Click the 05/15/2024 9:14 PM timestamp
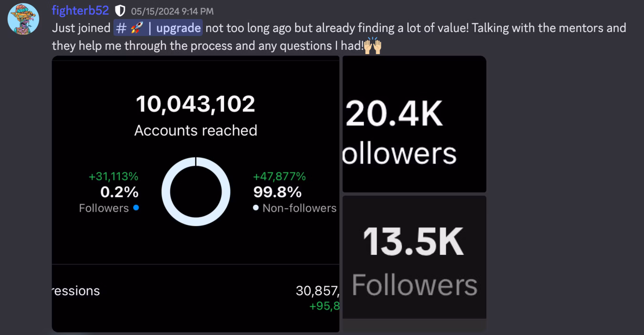Image resolution: width=644 pixels, height=335 pixels. (172, 11)
